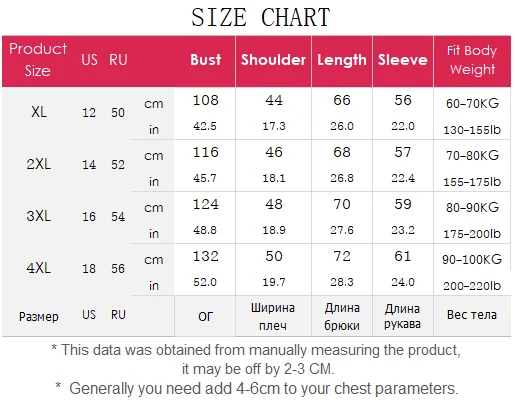Click the SIZE CHART title
This screenshot has width=515, height=400.
(261, 17)
